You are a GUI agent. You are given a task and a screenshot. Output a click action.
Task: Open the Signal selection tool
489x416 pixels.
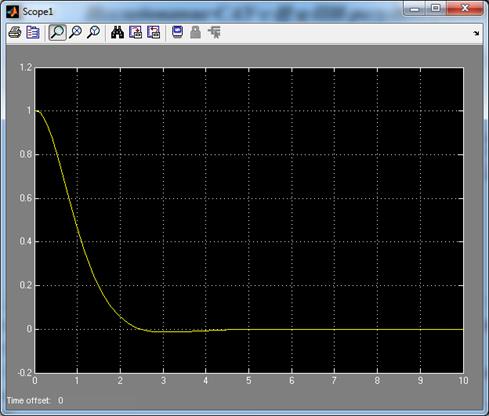(x=214, y=33)
